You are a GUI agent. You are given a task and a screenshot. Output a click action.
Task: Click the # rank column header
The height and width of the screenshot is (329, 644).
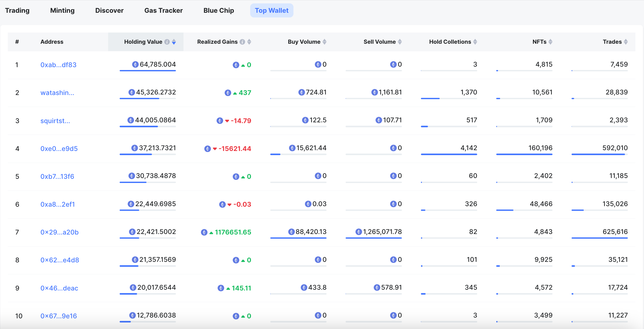tap(17, 42)
